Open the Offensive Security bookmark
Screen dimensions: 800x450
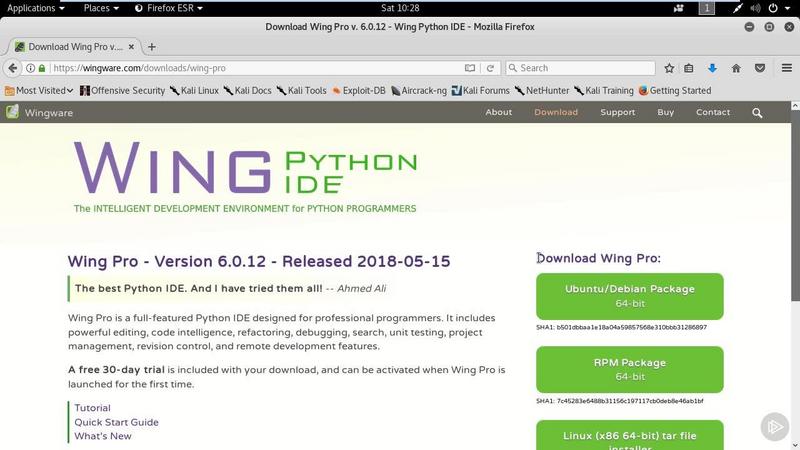point(122,91)
